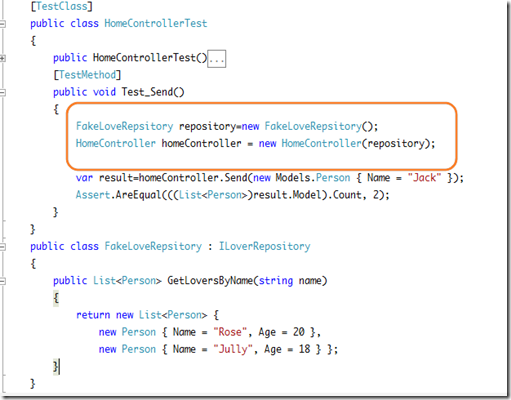Open the collapsed code ellipsis box
511x400 pixels.
coord(216,59)
